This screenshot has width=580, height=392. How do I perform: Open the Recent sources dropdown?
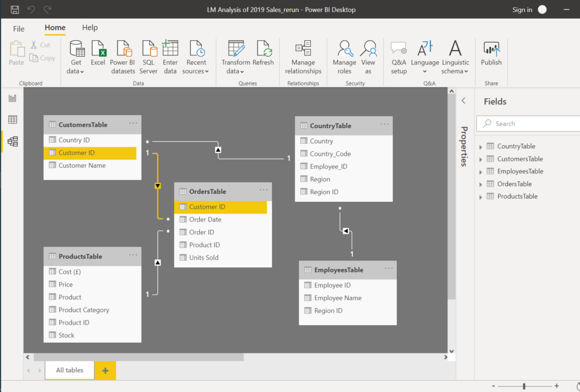[196, 71]
